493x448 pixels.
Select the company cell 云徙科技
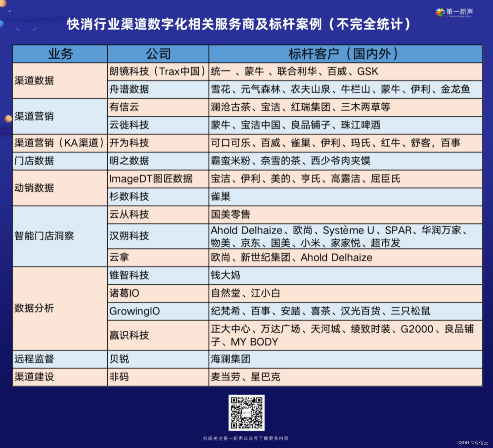[x=158, y=125]
